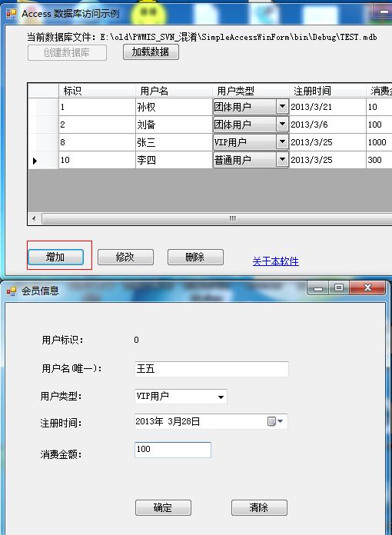Select the 标识 column header
The height and width of the screenshot is (535, 392).
(97, 91)
